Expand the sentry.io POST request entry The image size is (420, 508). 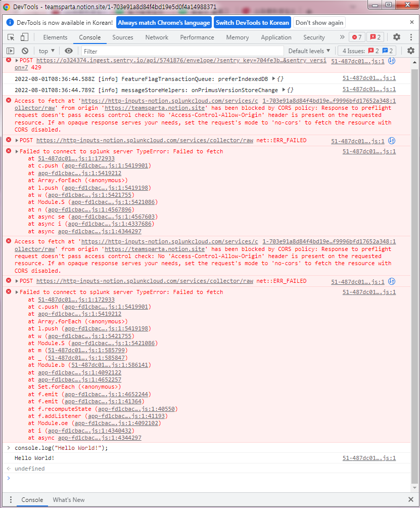[17, 61]
